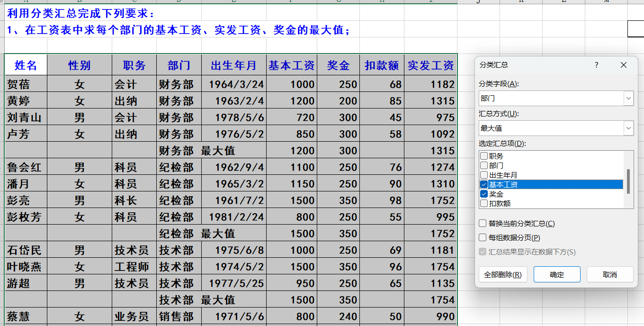Enable 替换当前分类汇总 option

point(483,223)
